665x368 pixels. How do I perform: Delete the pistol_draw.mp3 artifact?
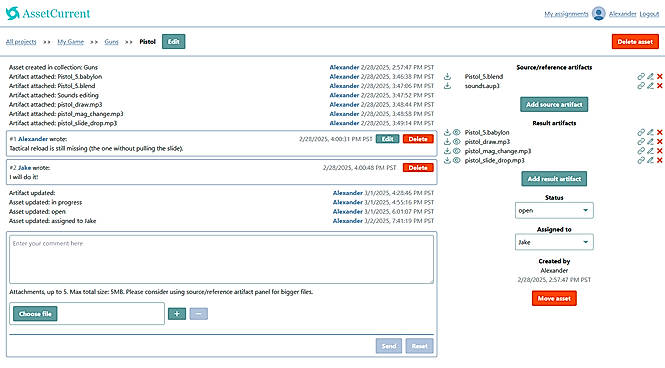659,142
